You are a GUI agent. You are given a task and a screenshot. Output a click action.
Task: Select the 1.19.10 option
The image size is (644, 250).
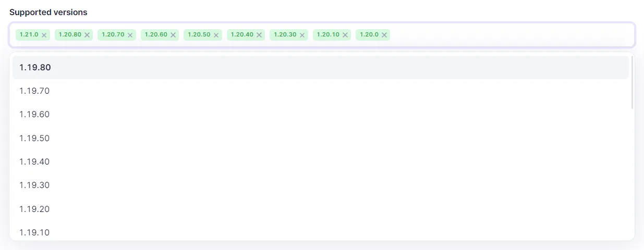point(320,231)
